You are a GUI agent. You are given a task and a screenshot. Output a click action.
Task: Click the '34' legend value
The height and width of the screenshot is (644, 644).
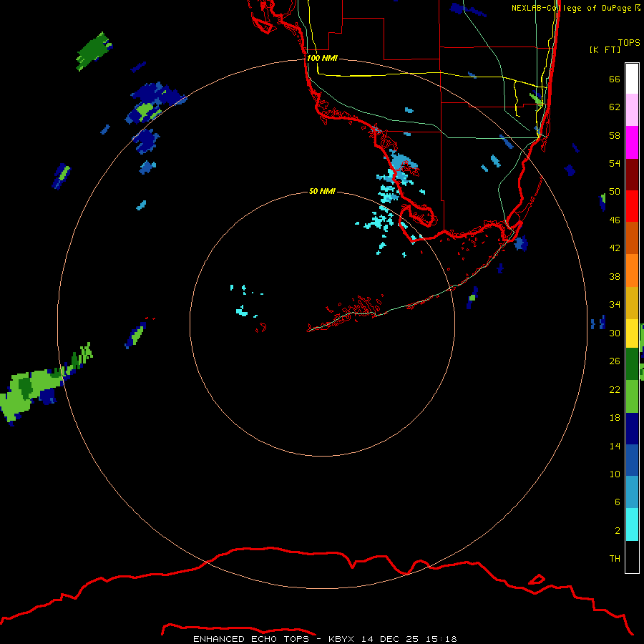[x=615, y=305]
